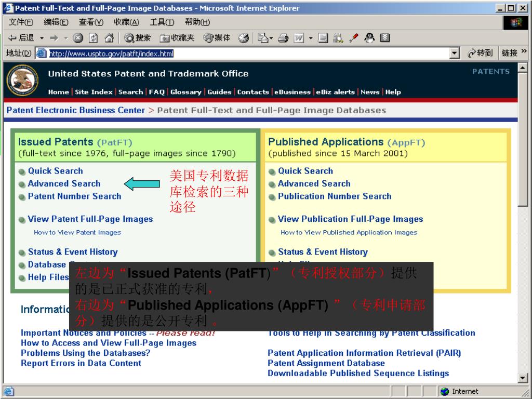Image resolution: width=532 pixels, height=399 pixels.
Task: Open the Mail button dropdown arrow
Action: click(271, 38)
